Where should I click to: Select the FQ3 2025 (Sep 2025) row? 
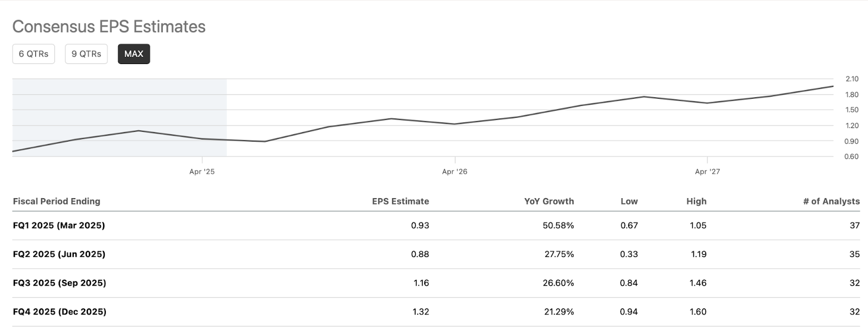(x=59, y=283)
